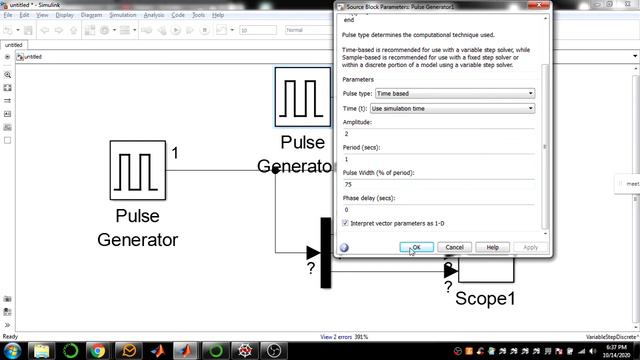Run the simulation with the Play button
This screenshot has width=640, height=360.
coord(176,30)
